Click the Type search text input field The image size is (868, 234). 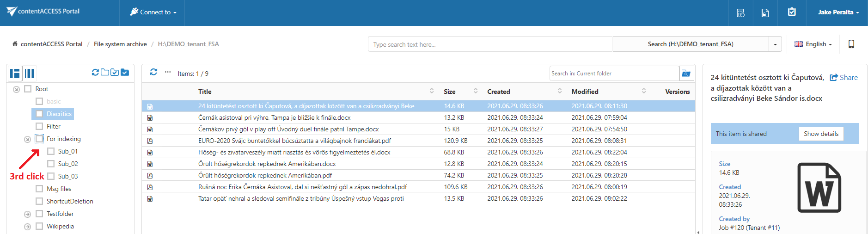pyautogui.click(x=490, y=44)
